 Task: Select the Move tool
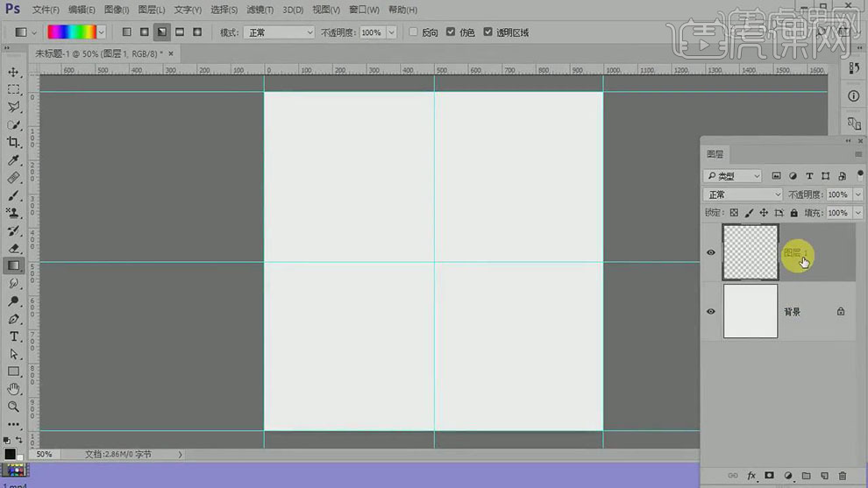coord(14,72)
